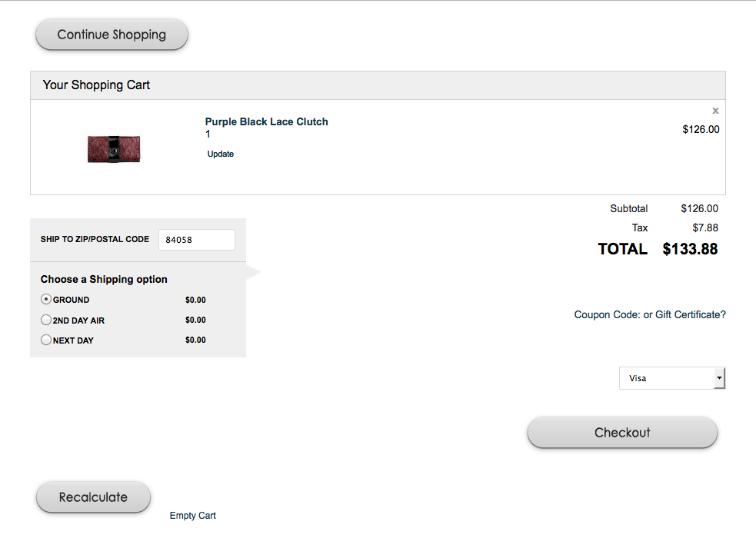Click the clutch product thumbnail image
This screenshot has width=756, height=538.
point(114,149)
